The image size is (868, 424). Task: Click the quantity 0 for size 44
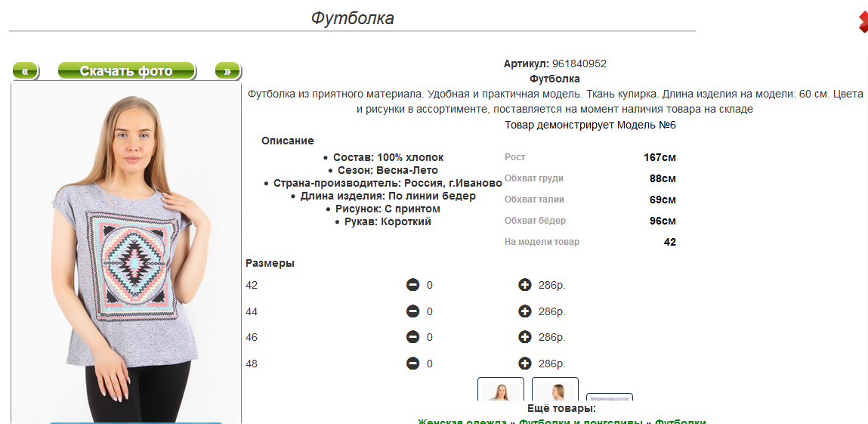point(430,311)
